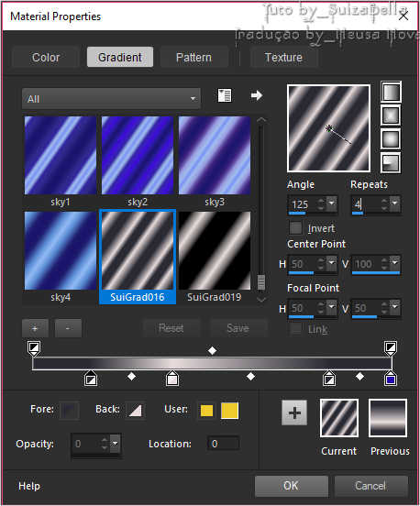Viewport: 420px width, 506px height.
Task: Enable the Invert checkbox
Action: click(295, 228)
